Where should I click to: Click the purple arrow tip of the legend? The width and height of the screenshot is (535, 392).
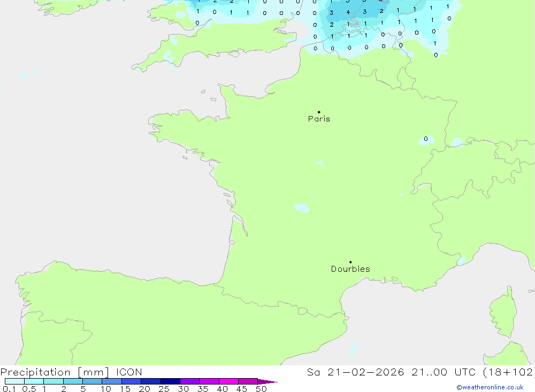point(267,381)
